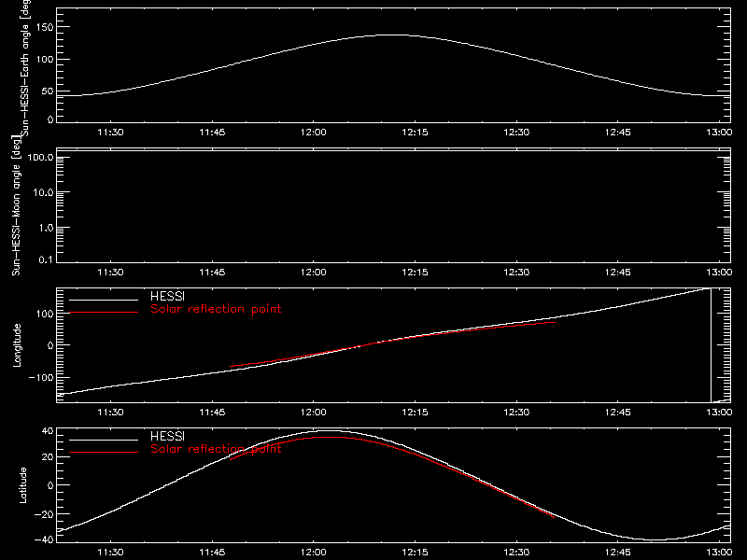Image resolution: width=747 pixels, height=560 pixels.
Task: Click 11:45 time label under Earth angle plot
Action: coord(212,133)
